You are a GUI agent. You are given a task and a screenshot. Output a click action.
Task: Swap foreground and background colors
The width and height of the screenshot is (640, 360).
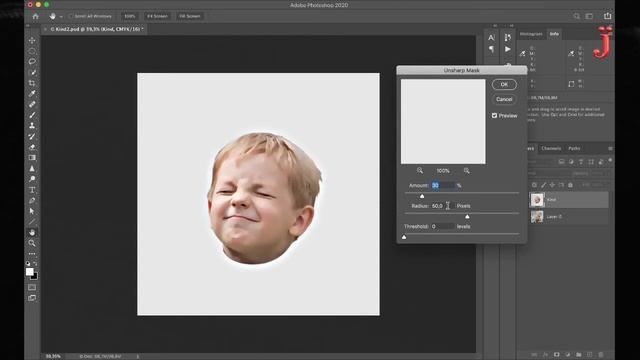pos(35,264)
